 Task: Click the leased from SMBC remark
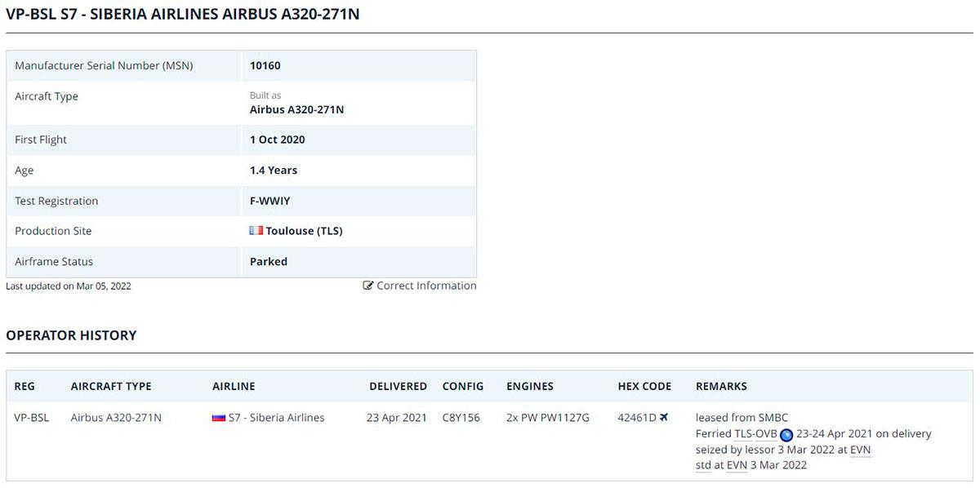pyautogui.click(x=742, y=418)
